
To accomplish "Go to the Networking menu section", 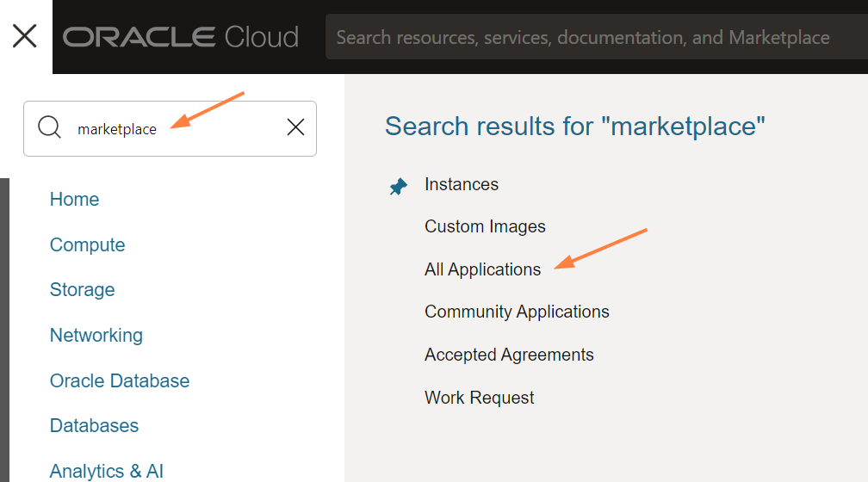I will (x=96, y=336).
